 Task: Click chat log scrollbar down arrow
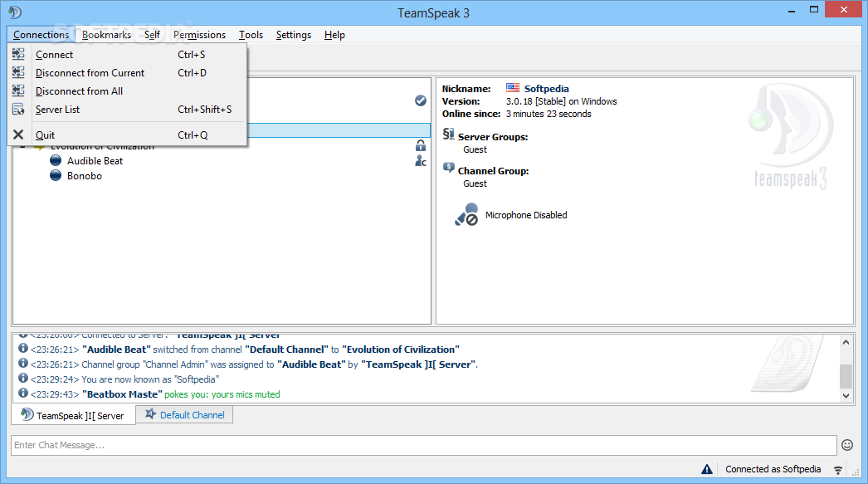(x=846, y=395)
